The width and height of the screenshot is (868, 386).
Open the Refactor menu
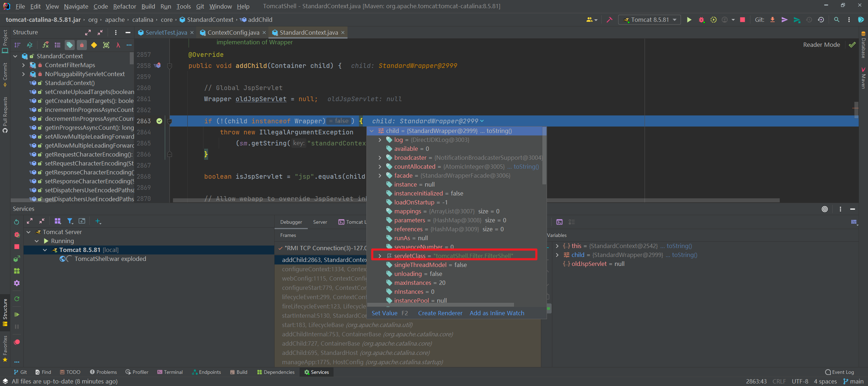pos(124,6)
